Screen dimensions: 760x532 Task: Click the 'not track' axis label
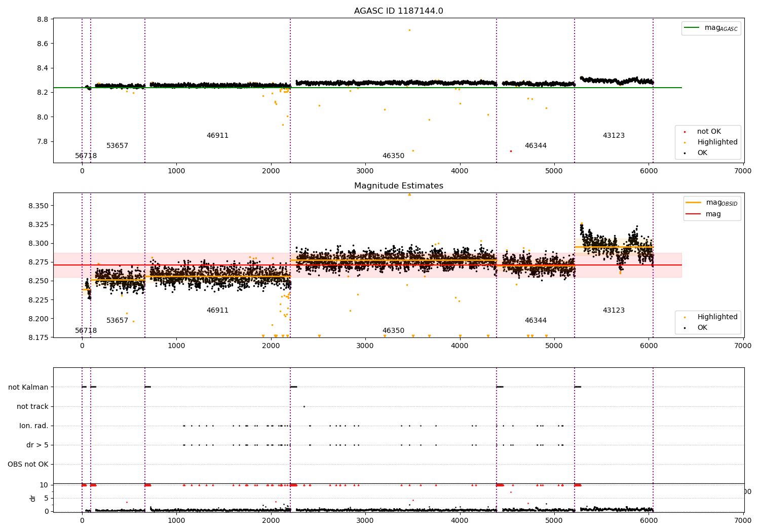pos(32,407)
